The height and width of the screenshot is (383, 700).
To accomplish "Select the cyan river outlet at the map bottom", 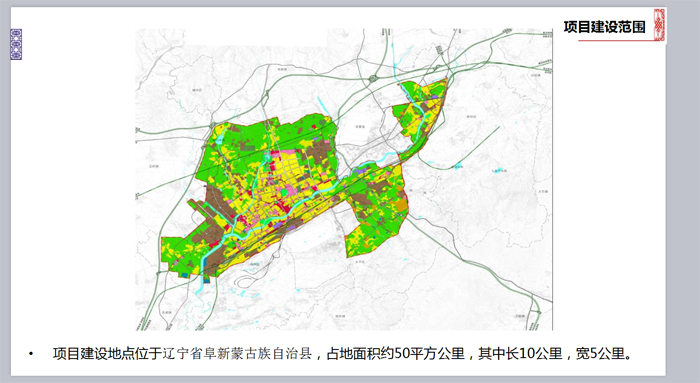I will (x=199, y=286).
